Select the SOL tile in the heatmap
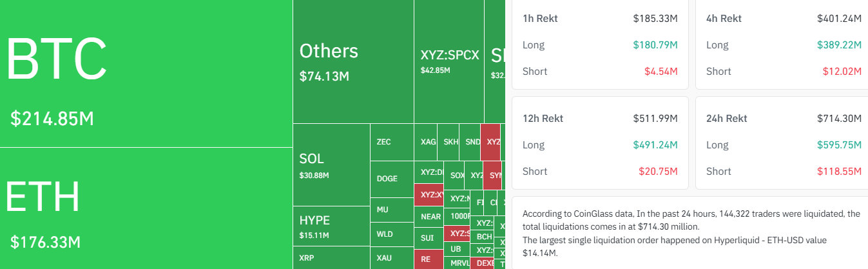 (331, 164)
